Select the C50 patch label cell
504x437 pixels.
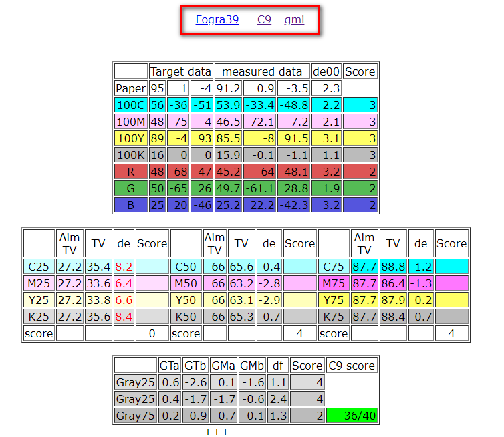pyautogui.click(x=186, y=267)
